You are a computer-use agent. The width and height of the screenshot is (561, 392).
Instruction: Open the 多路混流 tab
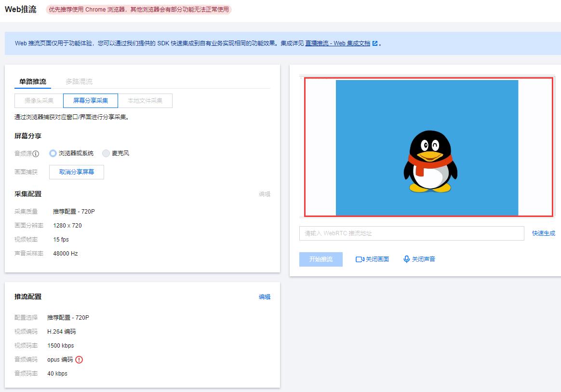[79, 81]
